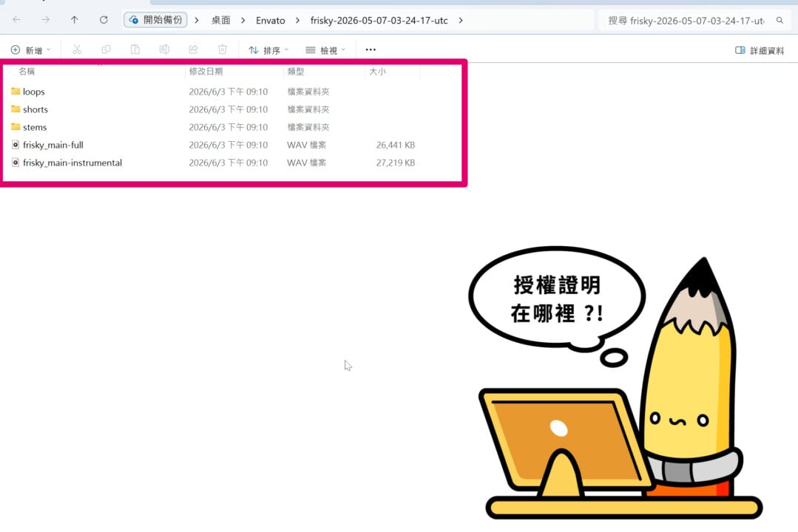This screenshot has width=798, height=532.
Task: Select the stems folder
Action: click(35, 127)
